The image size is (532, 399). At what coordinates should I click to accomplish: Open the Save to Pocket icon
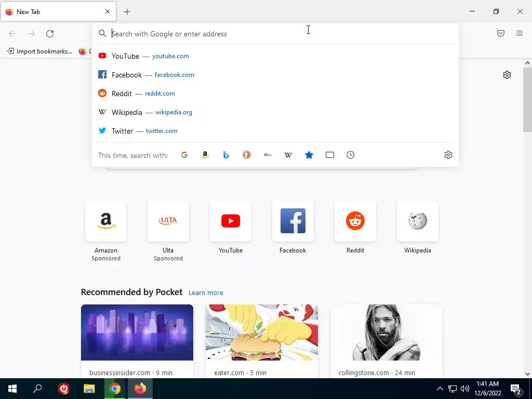501,33
